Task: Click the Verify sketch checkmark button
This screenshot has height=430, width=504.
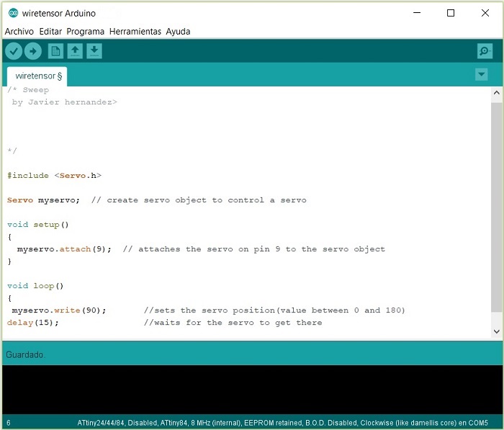Action: tap(14, 51)
